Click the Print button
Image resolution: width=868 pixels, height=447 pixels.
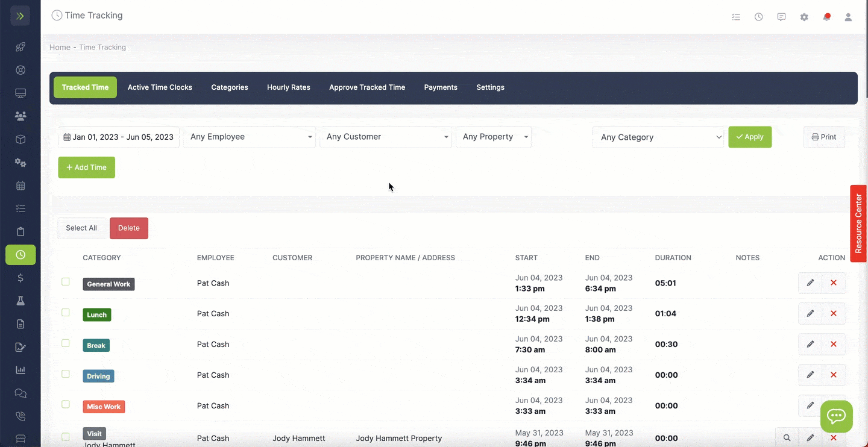click(x=824, y=137)
